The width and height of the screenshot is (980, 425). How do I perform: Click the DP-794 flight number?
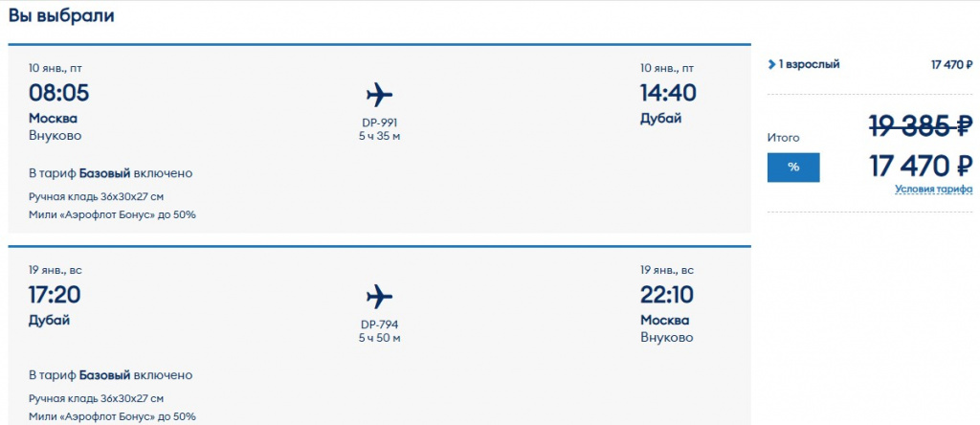pos(379,324)
